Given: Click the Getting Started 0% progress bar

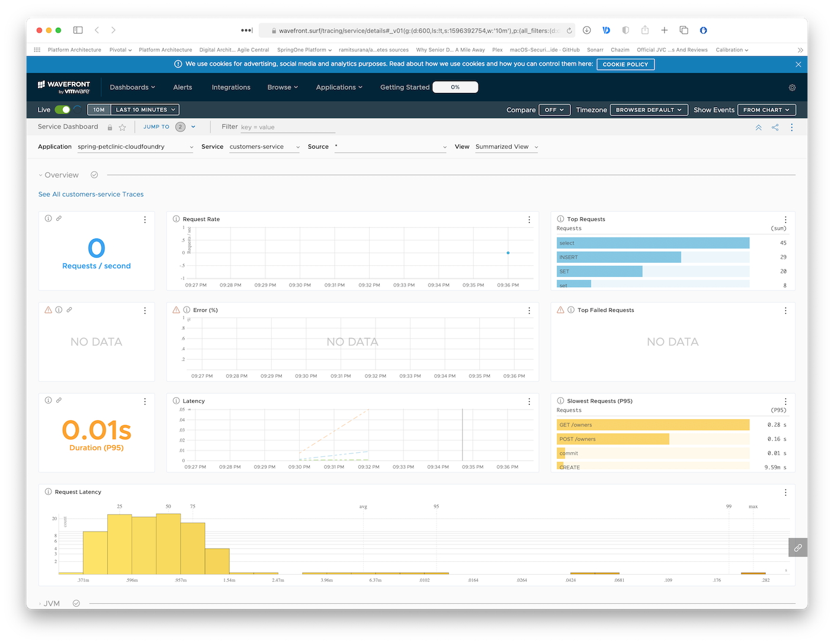Looking at the screenshot, I should point(455,87).
